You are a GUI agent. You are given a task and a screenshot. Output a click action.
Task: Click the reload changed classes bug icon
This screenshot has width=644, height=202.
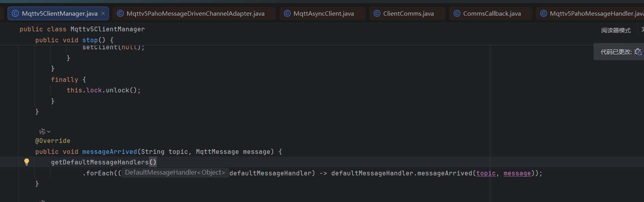pyautogui.click(x=638, y=52)
